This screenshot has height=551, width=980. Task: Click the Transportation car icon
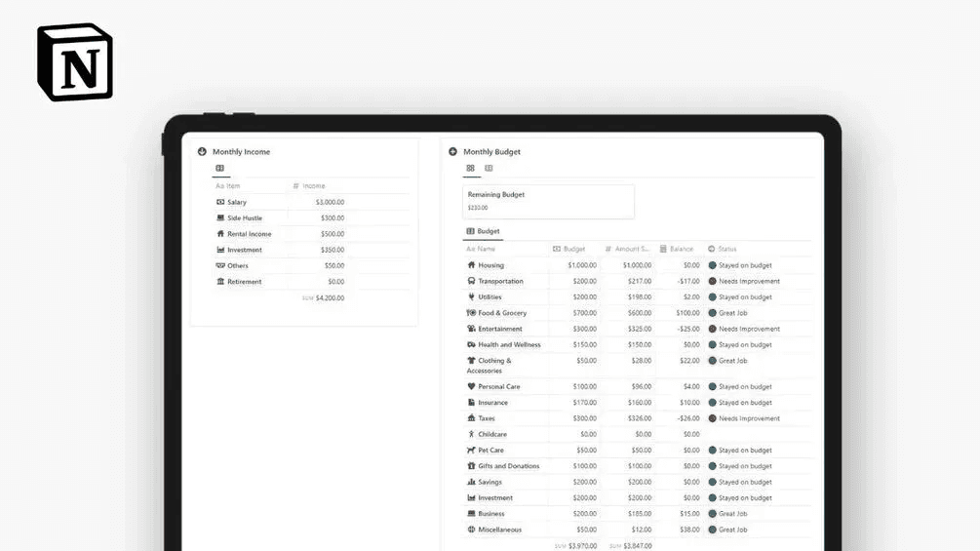[x=471, y=281]
